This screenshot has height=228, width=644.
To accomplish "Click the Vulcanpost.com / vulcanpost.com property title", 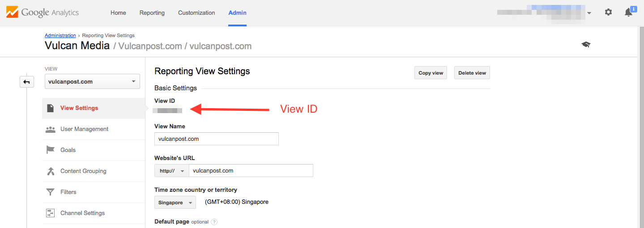I will (185, 46).
